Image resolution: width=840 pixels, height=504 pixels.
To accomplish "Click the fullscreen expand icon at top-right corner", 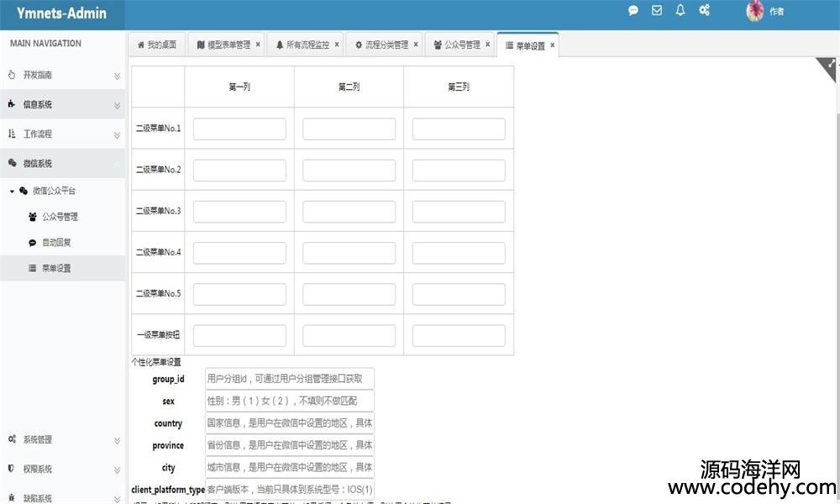I will [832, 64].
